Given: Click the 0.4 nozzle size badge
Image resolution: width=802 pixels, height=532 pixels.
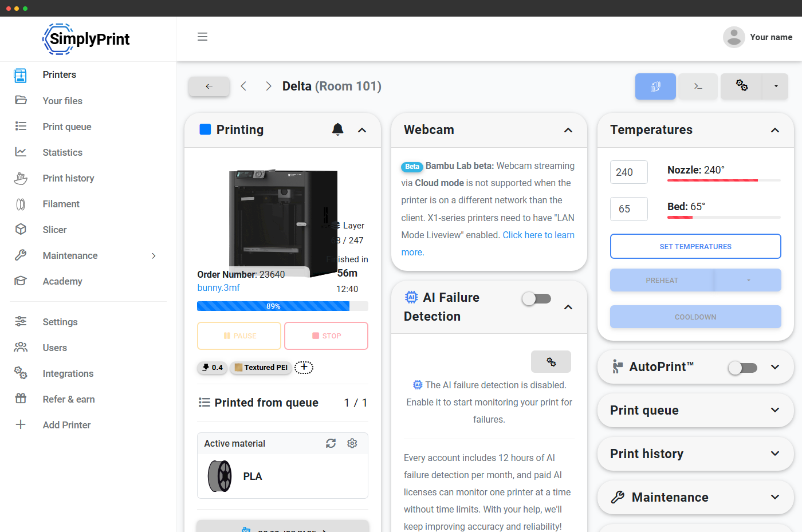Looking at the screenshot, I should coord(212,368).
